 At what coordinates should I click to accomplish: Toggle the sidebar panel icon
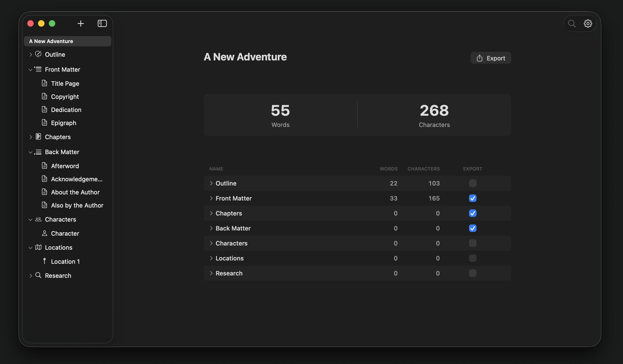[102, 24]
